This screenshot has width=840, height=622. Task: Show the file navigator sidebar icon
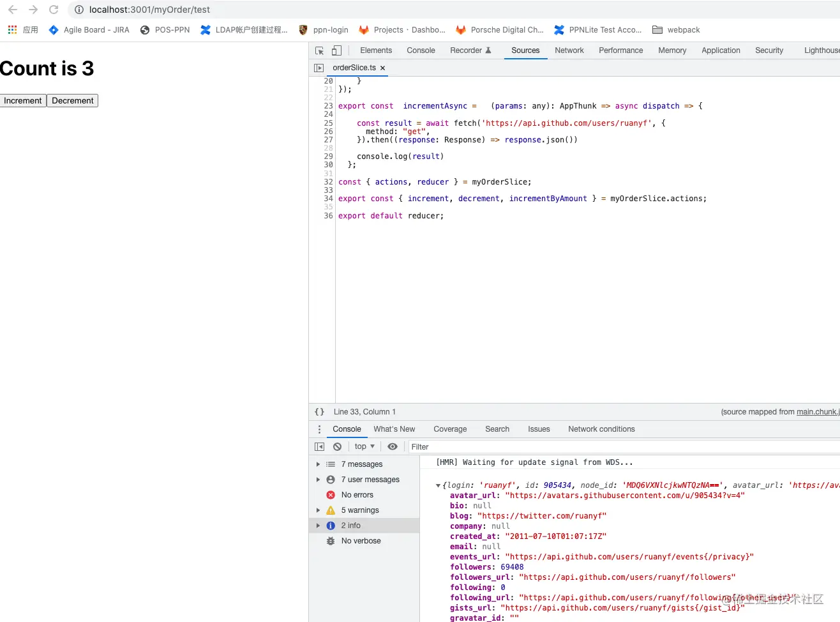click(x=319, y=68)
